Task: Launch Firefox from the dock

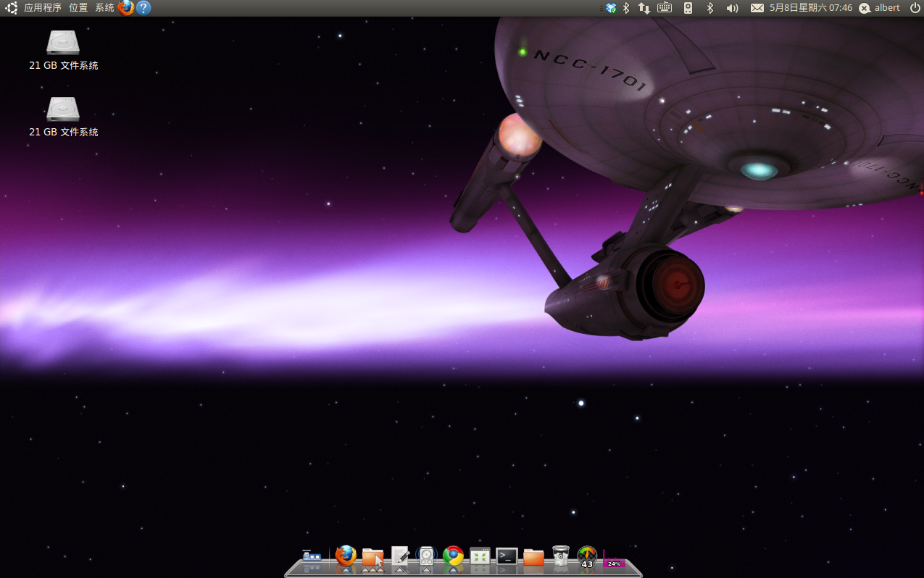Action: click(346, 556)
